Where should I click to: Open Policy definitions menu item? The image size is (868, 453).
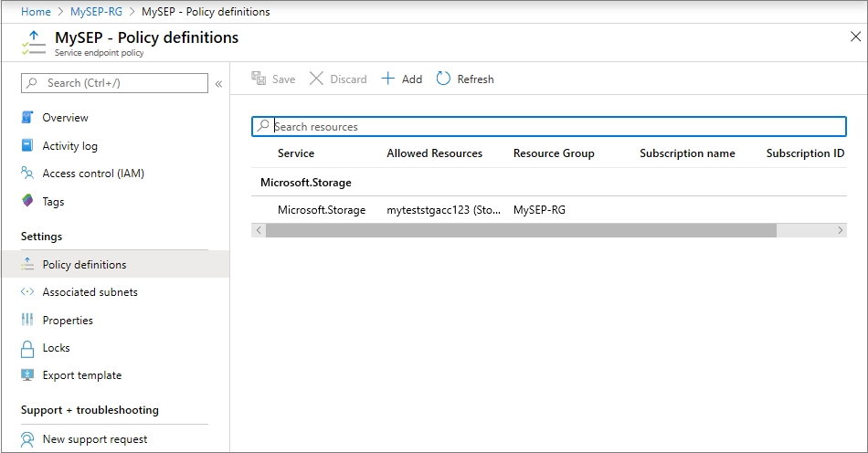click(x=84, y=265)
